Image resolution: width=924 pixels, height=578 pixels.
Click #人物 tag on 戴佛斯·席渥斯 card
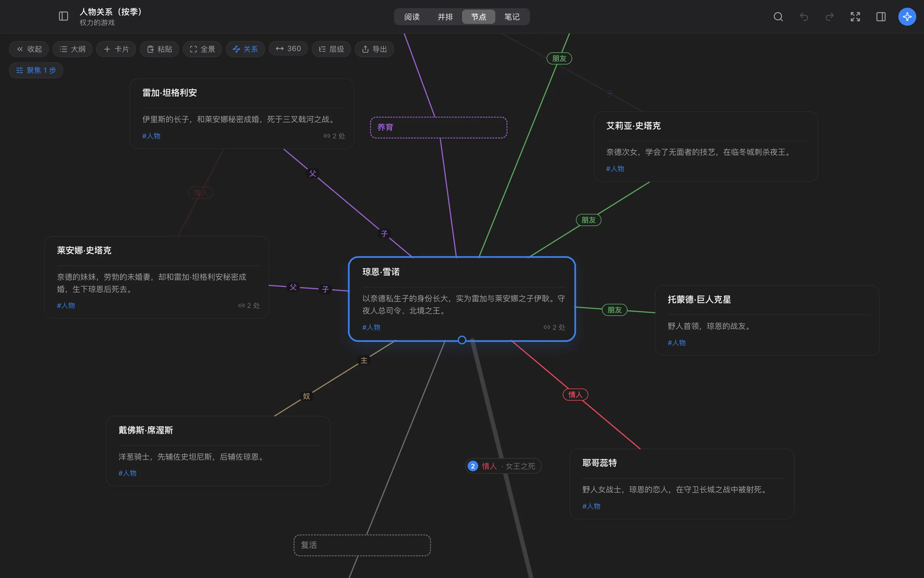pyautogui.click(x=127, y=473)
